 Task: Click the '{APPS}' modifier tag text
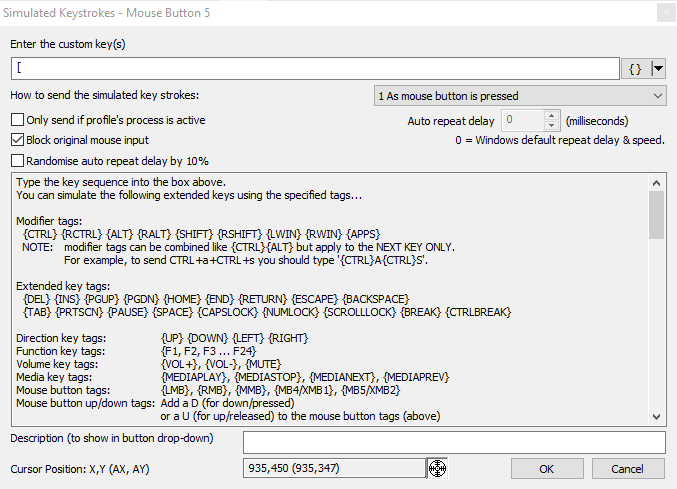point(363,234)
